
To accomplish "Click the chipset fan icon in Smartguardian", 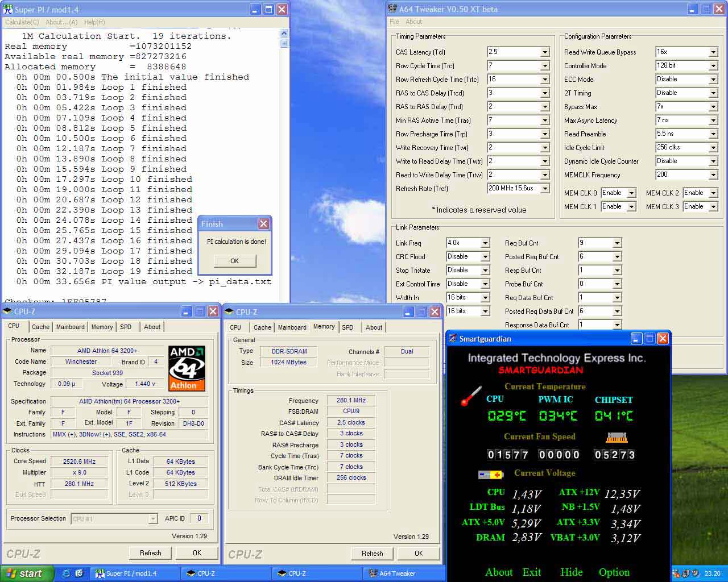I will (617, 438).
